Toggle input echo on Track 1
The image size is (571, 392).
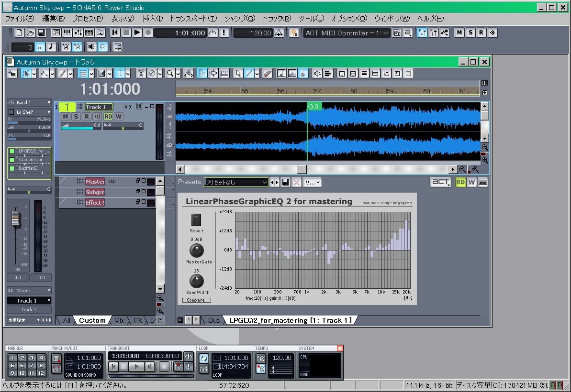point(97,116)
